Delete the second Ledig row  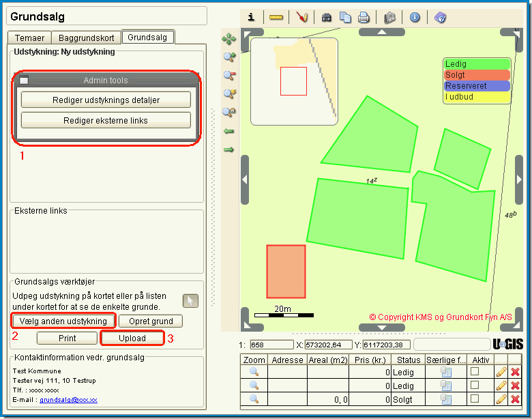tap(515, 386)
